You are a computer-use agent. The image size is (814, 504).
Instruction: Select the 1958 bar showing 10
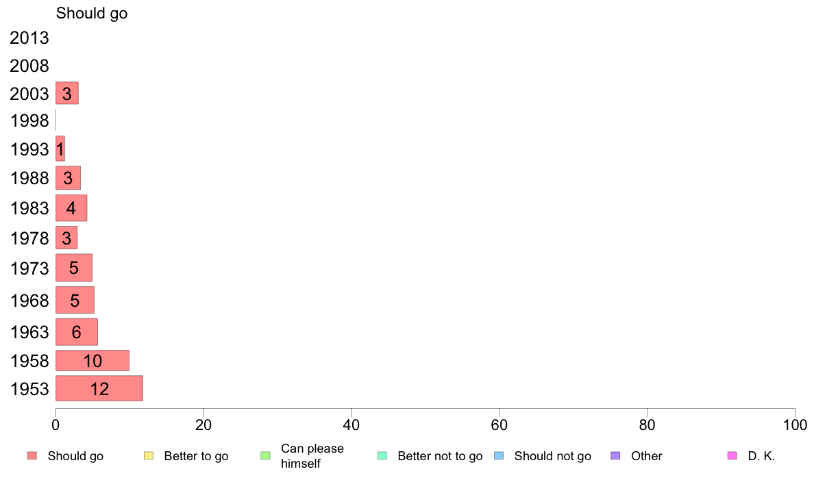(92, 361)
